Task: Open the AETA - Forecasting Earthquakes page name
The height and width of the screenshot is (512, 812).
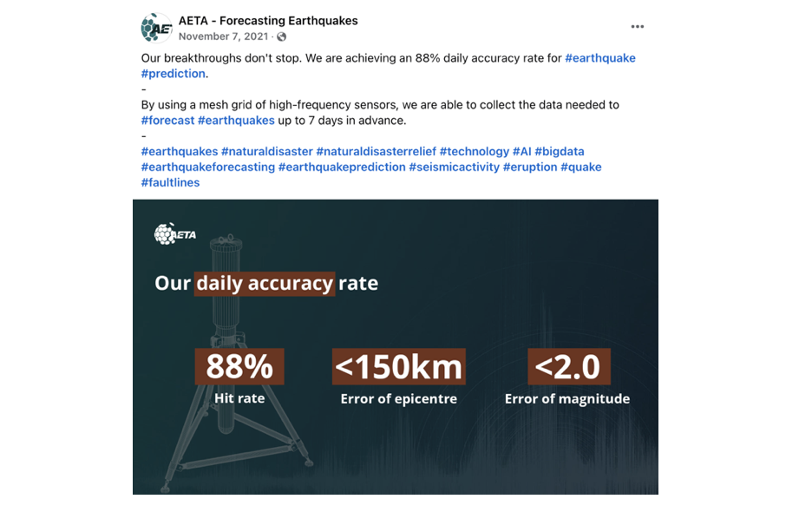Action: pos(268,21)
